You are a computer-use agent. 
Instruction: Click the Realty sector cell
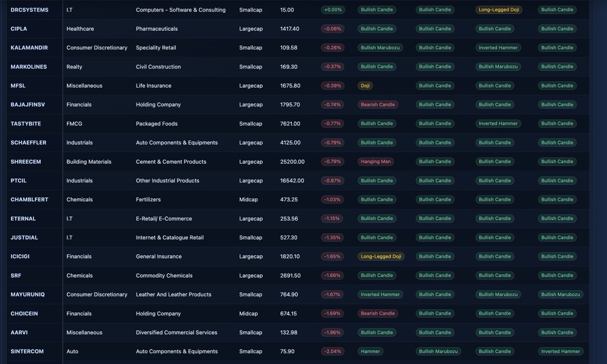(74, 67)
